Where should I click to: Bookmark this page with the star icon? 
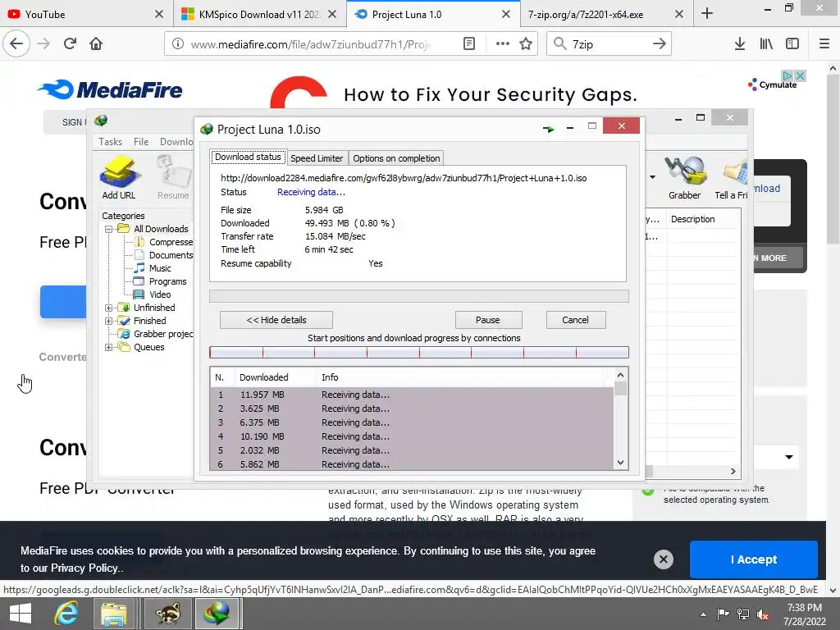(526, 43)
